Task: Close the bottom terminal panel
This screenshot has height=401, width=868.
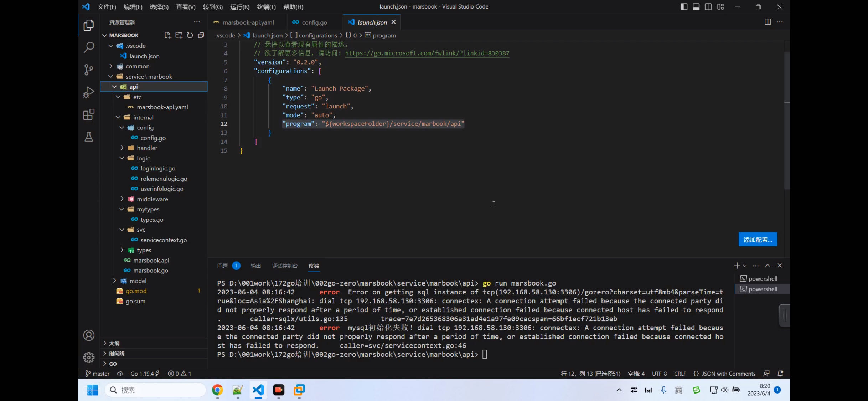Action: 780,266
